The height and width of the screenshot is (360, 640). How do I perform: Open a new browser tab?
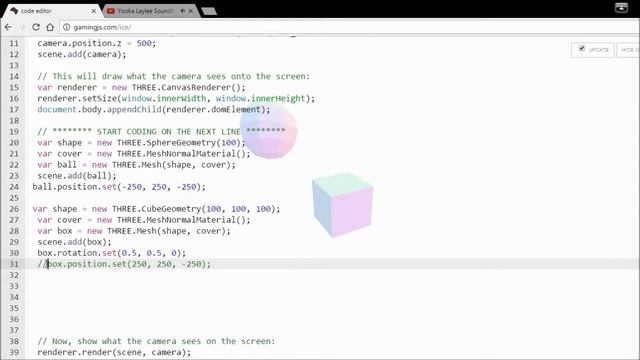point(209,11)
